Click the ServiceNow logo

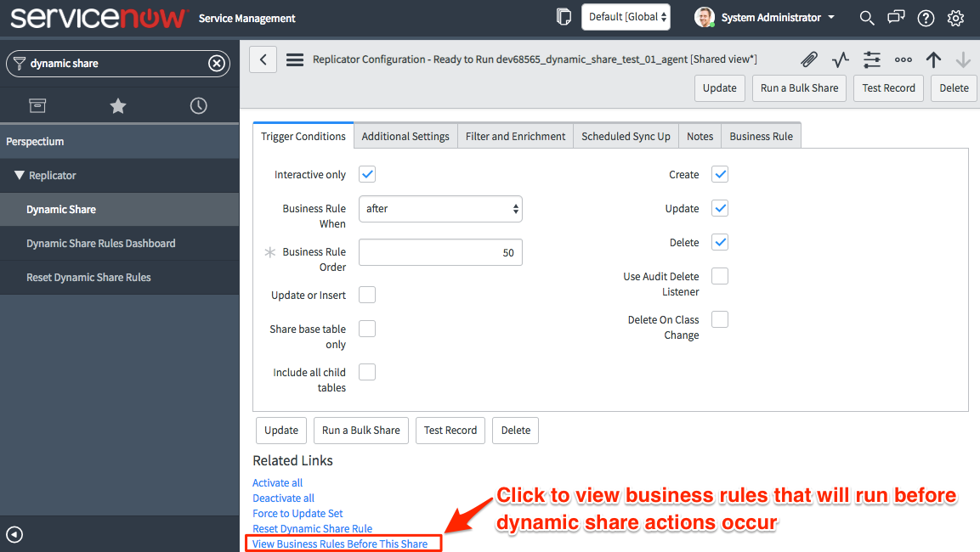click(98, 18)
